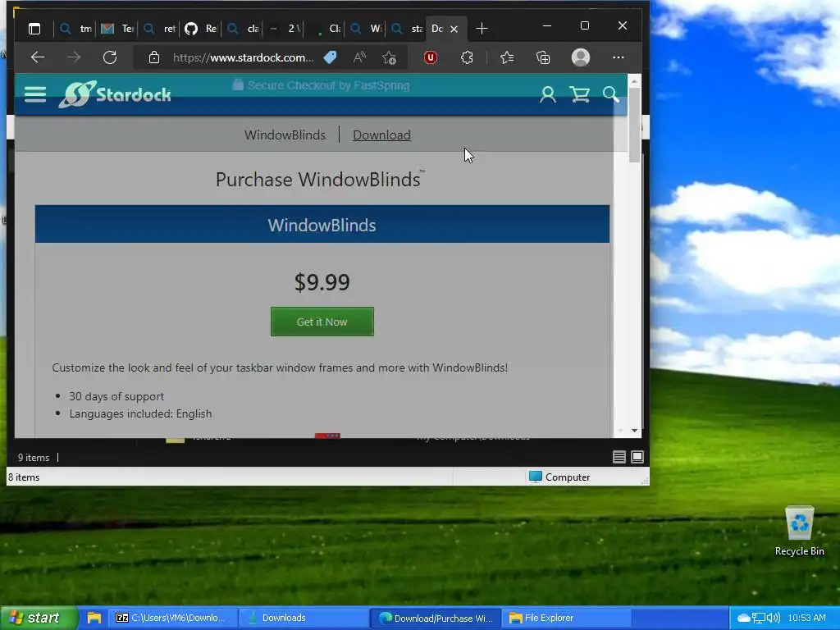Go back with the browser back arrow
840x630 pixels.
coord(38,57)
